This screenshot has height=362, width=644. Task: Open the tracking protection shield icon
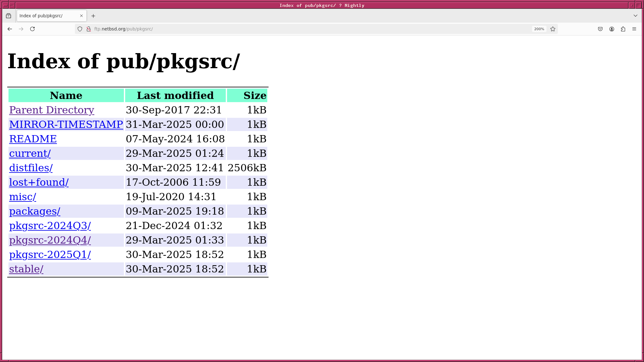pyautogui.click(x=80, y=29)
